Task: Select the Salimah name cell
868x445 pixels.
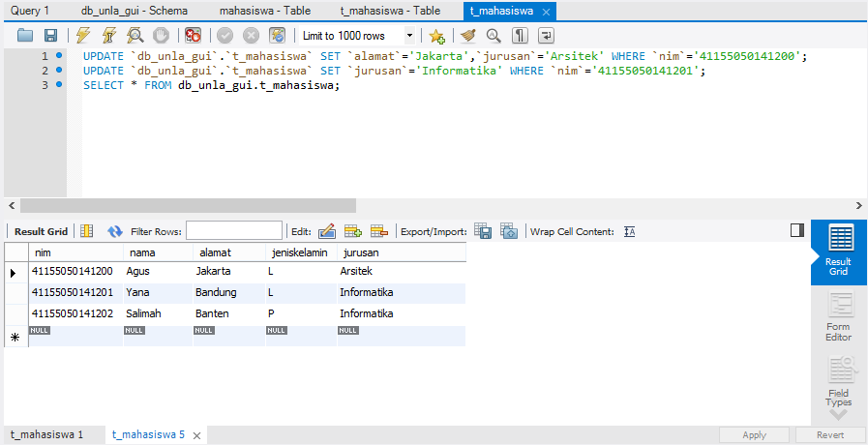Action: [x=159, y=313]
